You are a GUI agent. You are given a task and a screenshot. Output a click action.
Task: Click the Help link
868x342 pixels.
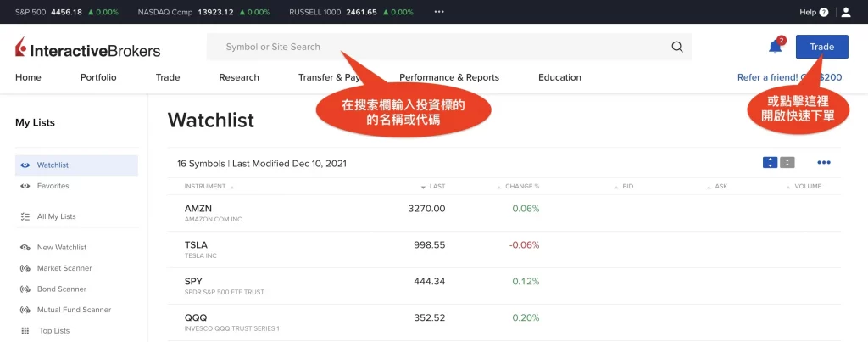[808, 12]
